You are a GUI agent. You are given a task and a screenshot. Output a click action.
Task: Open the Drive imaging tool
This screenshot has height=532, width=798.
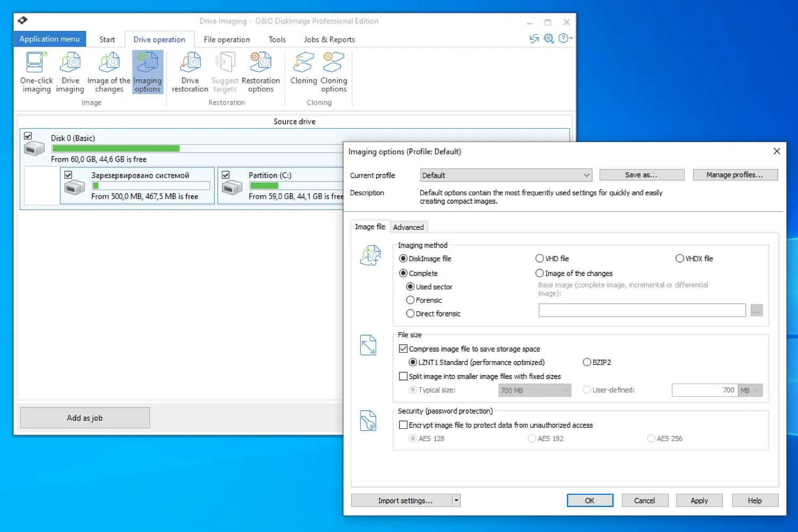pyautogui.click(x=69, y=72)
